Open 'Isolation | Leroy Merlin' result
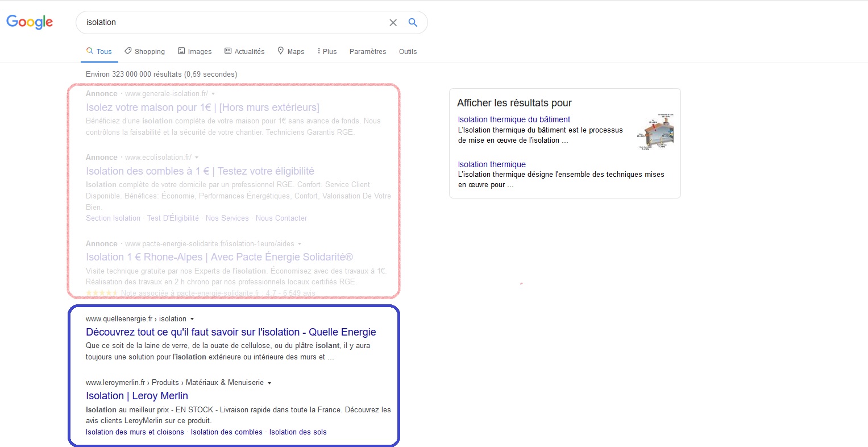 point(137,396)
